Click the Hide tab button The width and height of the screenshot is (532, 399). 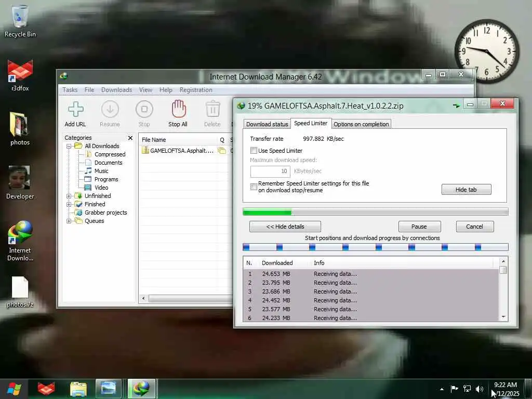[466, 189]
